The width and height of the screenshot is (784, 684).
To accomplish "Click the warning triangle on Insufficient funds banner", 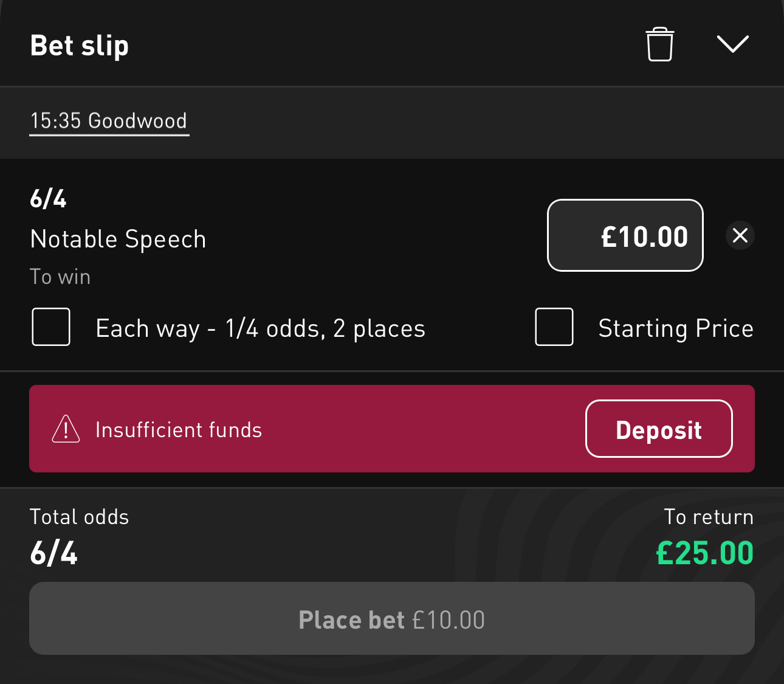I will tap(65, 429).
